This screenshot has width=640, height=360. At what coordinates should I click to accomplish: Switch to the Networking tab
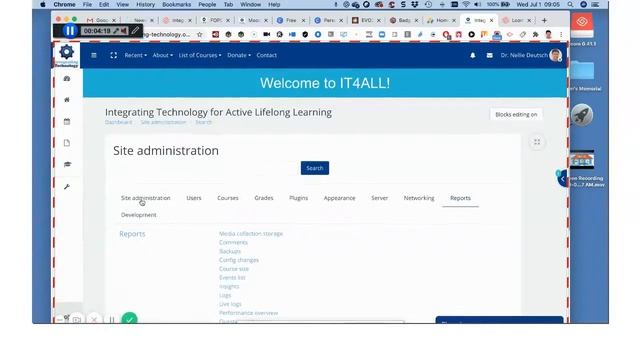coord(419,198)
